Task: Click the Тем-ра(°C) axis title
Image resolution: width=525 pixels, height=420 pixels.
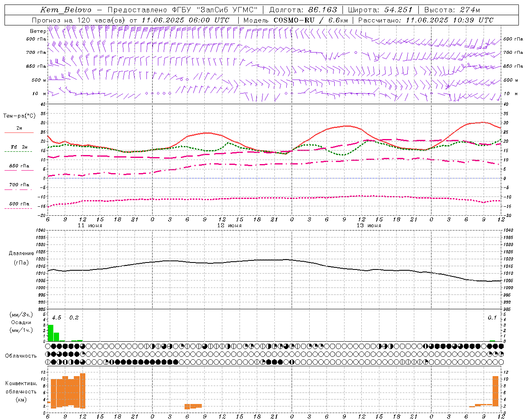Action: 19,116
